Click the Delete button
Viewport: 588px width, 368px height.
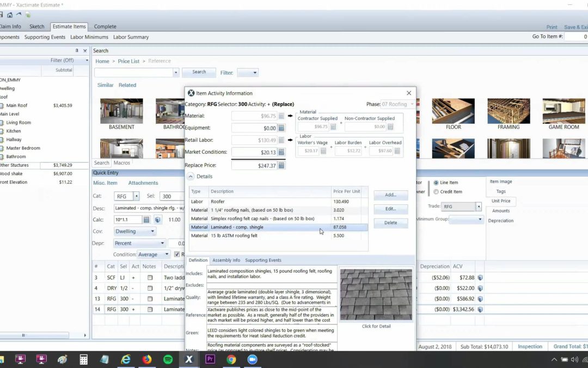click(390, 222)
